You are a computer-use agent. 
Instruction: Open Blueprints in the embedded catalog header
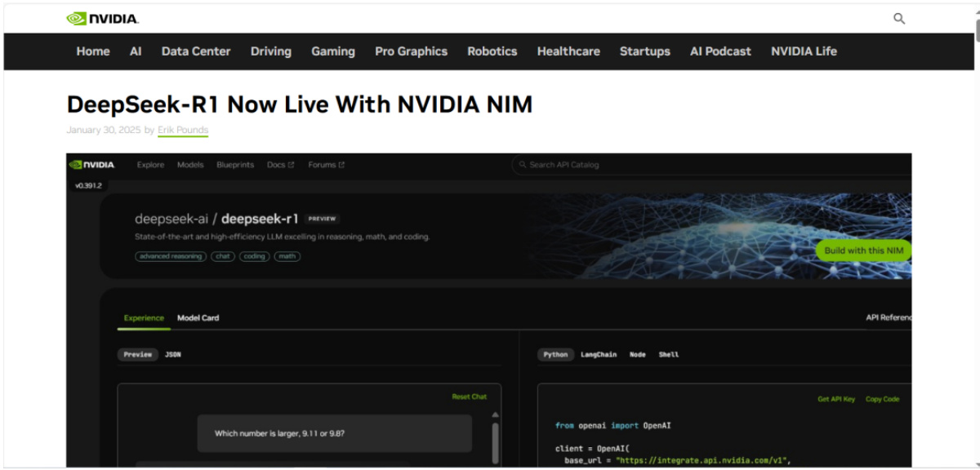pos(235,165)
